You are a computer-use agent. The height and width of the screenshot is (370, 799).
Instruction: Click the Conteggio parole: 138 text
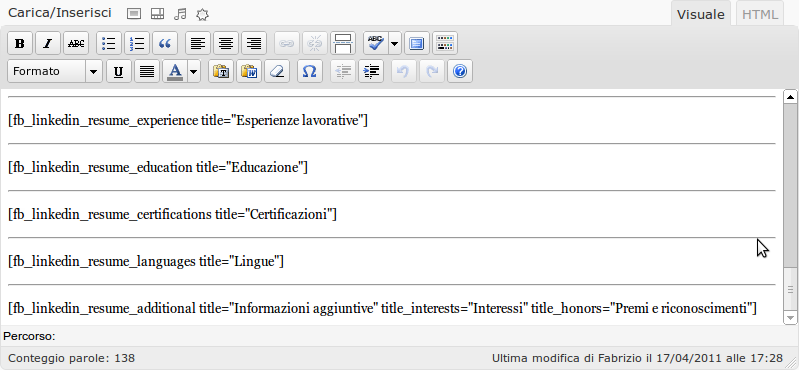tap(72, 358)
